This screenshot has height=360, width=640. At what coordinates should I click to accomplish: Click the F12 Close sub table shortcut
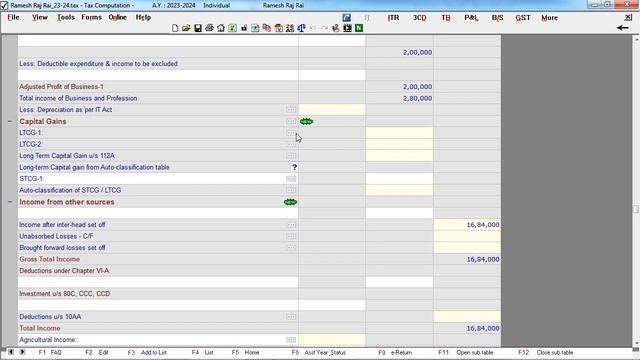click(546, 352)
